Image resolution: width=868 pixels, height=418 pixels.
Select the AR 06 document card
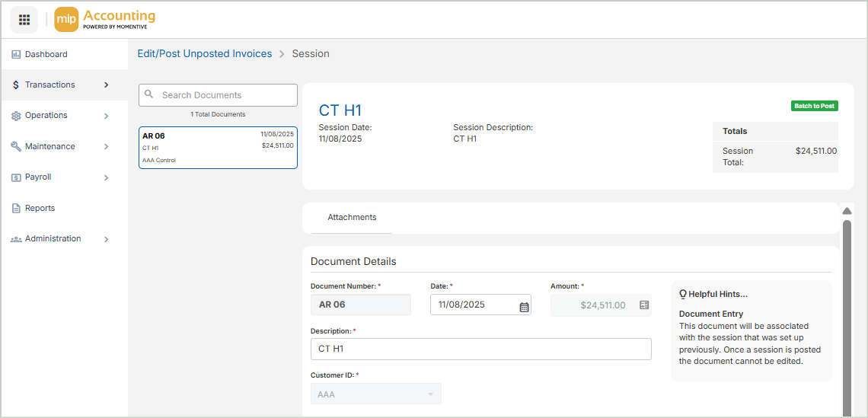pos(218,148)
